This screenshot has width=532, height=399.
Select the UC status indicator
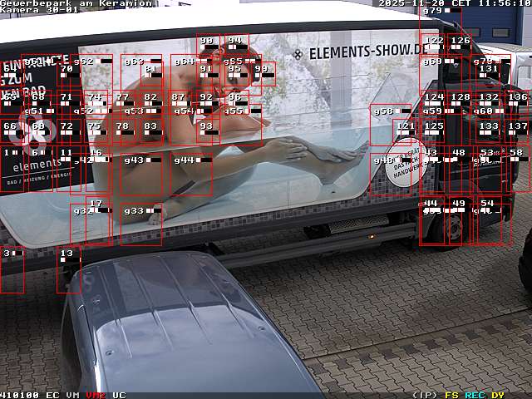119,395
